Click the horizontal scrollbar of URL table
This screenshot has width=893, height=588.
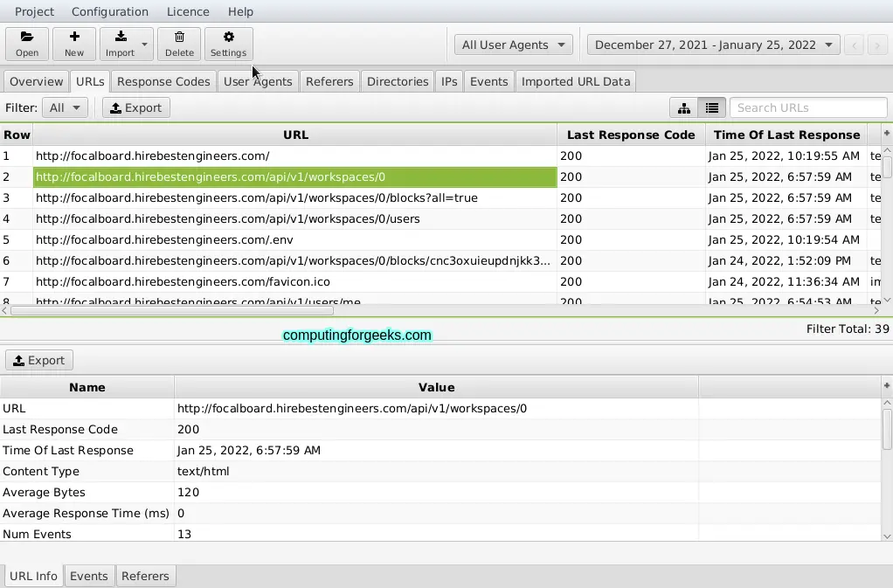[172, 311]
